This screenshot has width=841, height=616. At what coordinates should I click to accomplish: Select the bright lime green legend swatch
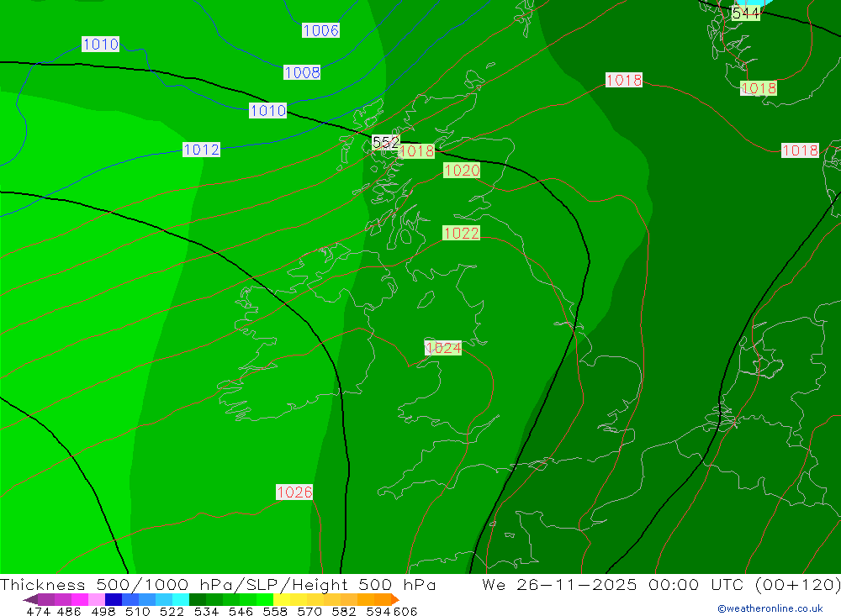[x=265, y=599]
